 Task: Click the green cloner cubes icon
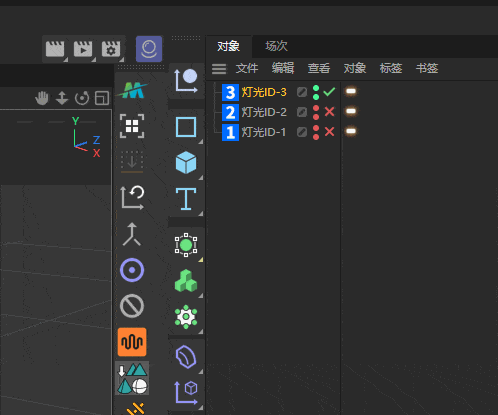click(186, 281)
